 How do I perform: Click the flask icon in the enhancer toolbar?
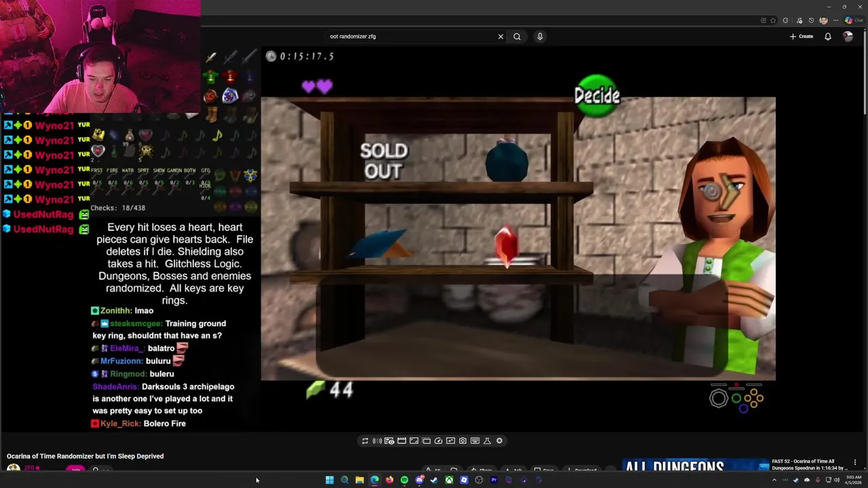(487, 441)
